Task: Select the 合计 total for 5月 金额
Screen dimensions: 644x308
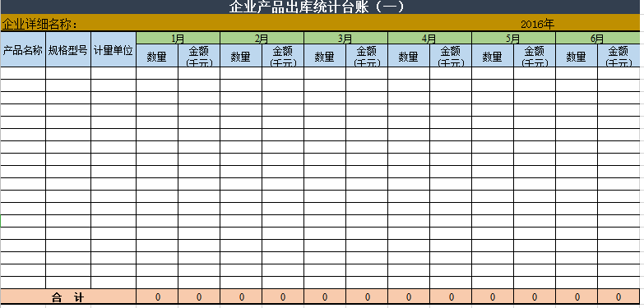Action: [535, 297]
